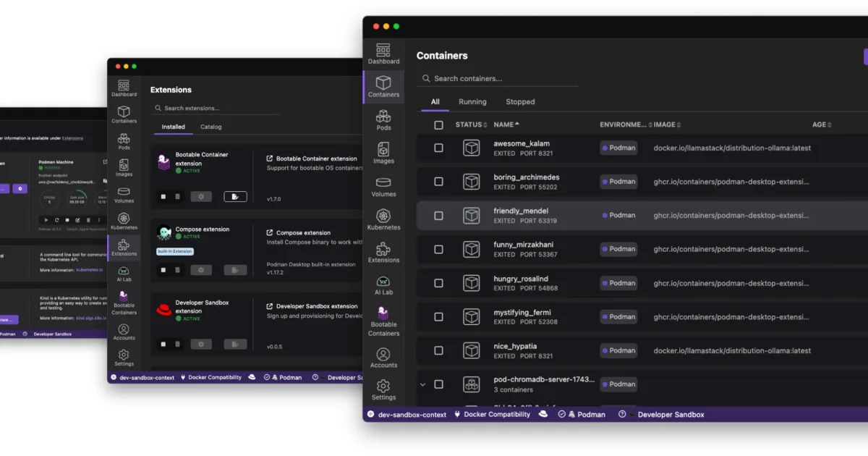Open Dashboard in the Containers window sidebar
Viewport: 868px width, 456px height.
coord(383,54)
